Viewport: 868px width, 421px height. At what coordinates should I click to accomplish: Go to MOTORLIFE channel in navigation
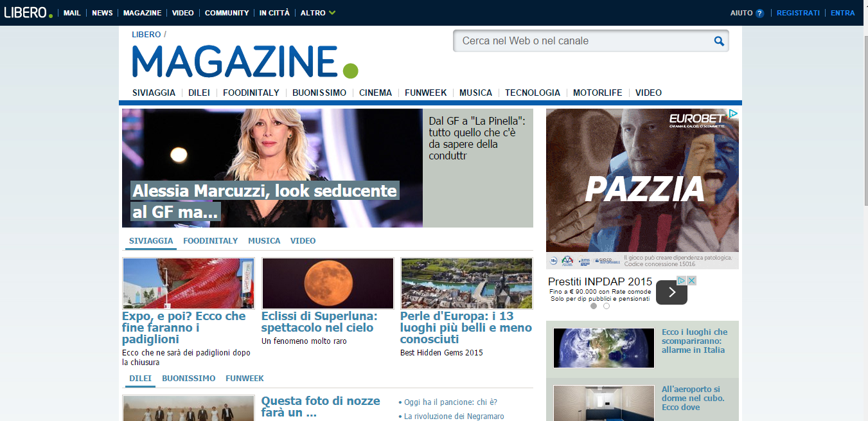(598, 93)
